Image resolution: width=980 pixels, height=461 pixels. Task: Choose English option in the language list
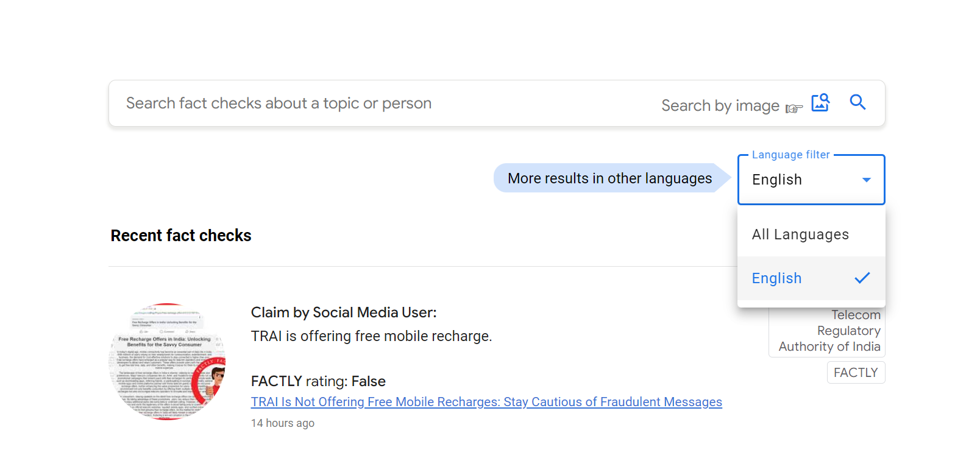(x=777, y=278)
